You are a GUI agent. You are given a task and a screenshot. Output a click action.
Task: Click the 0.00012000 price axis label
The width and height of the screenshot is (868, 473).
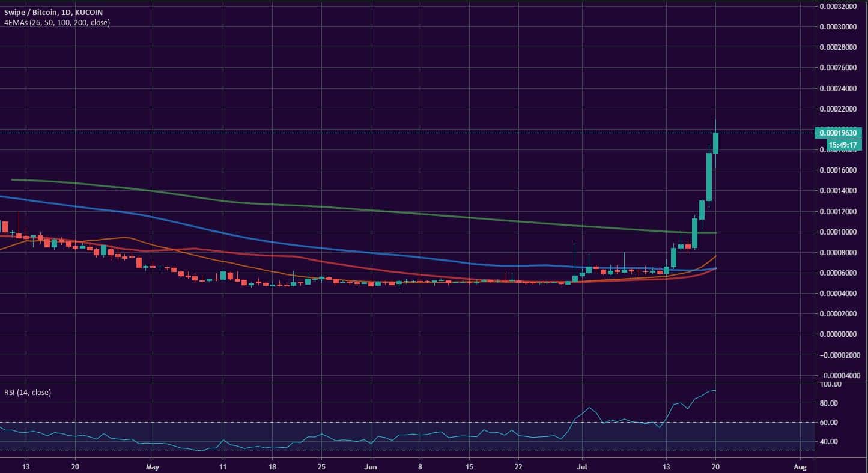[x=839, y=212]
